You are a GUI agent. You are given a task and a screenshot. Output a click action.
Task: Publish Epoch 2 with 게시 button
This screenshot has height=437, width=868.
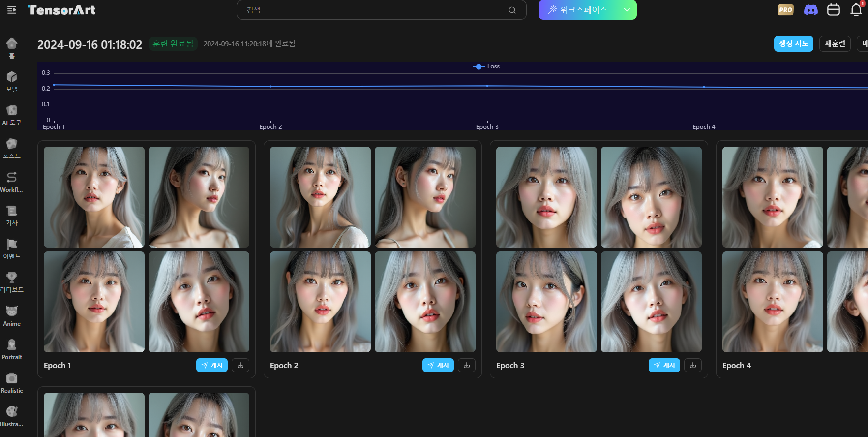tap(438, 365)
